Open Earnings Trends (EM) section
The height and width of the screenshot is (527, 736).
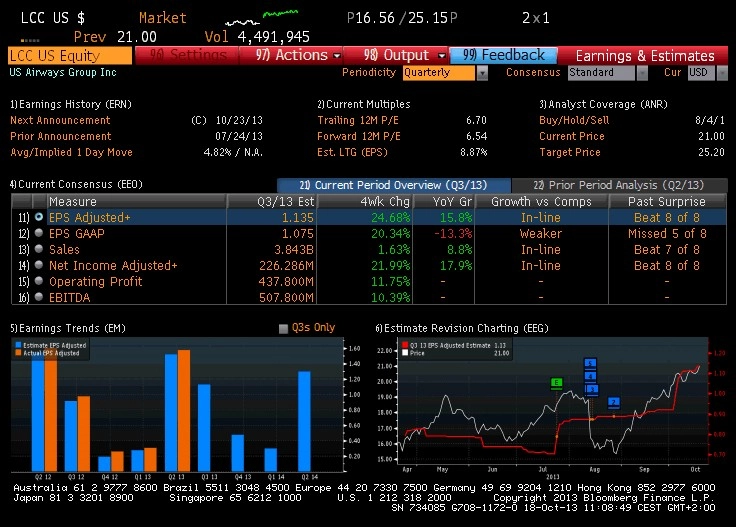click(68, 328)
